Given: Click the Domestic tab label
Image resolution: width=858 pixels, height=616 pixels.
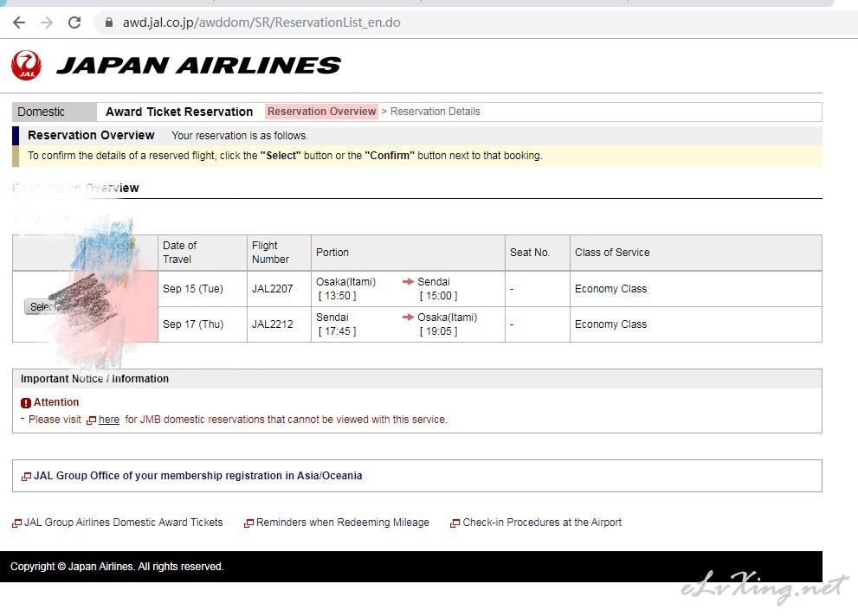Looking at the screenshot, I should click(41, 112).
